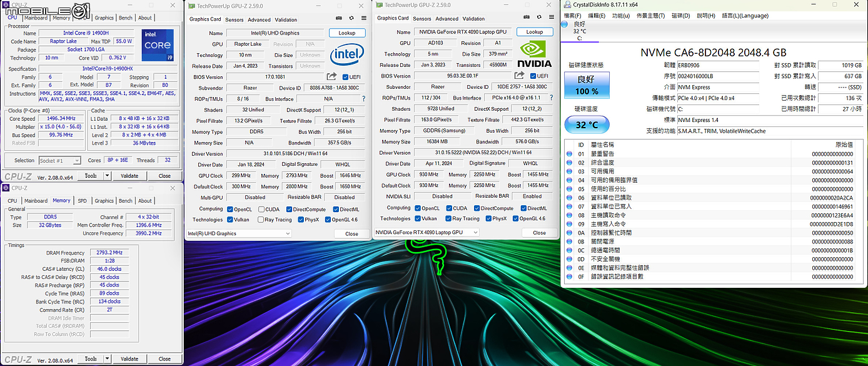Open hamburger menu in Intel UHD GPU-Z window

tap(363, 19)
